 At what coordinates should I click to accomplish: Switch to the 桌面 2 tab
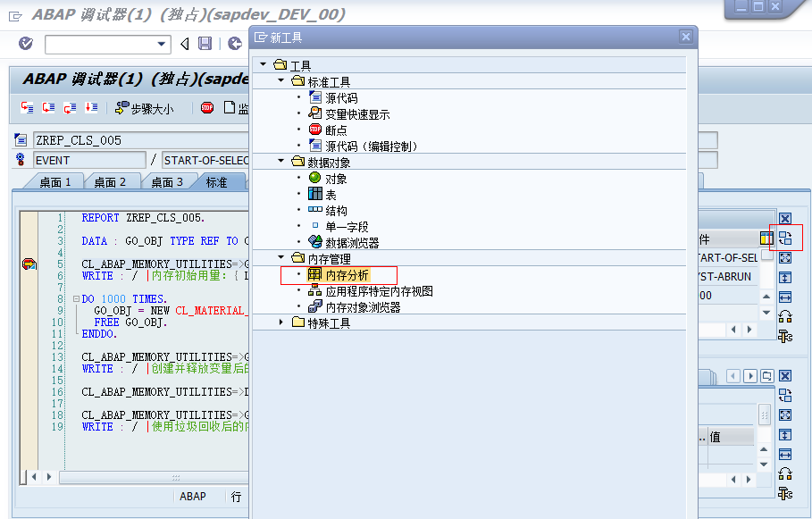111,180
